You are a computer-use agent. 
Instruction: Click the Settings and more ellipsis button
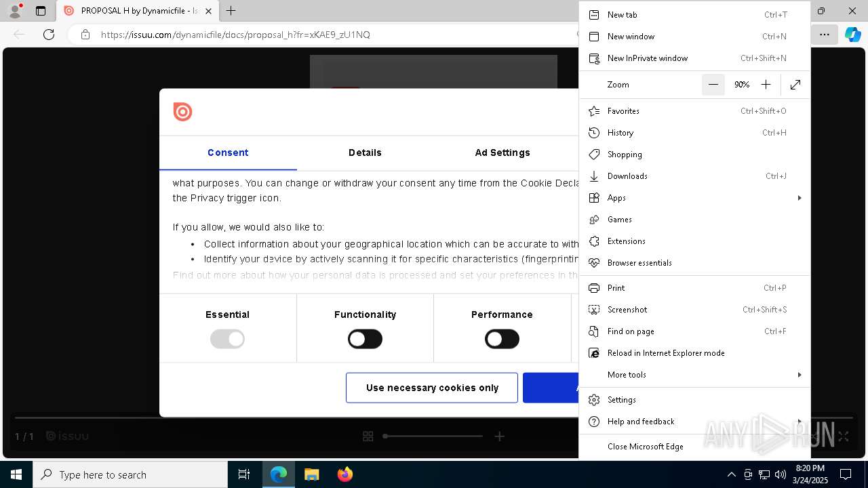coord(824,35)
